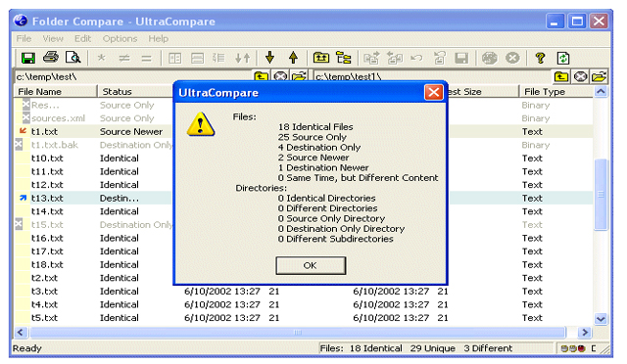Click "29 Unique" in the status bar
This screenshot has width=627, height=364.
coord(433,348)
